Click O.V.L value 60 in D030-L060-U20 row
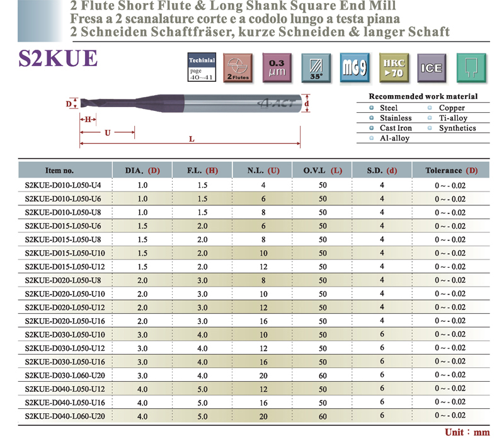This screenshot has height=446, width=504. pos(323,375)
